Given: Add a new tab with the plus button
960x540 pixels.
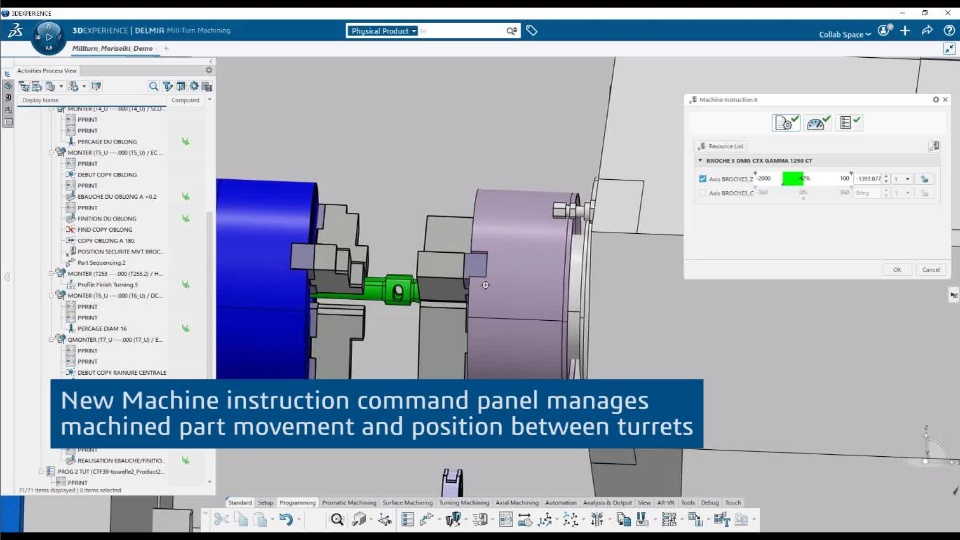Looking at the screenshot, I should click(166, 48).
